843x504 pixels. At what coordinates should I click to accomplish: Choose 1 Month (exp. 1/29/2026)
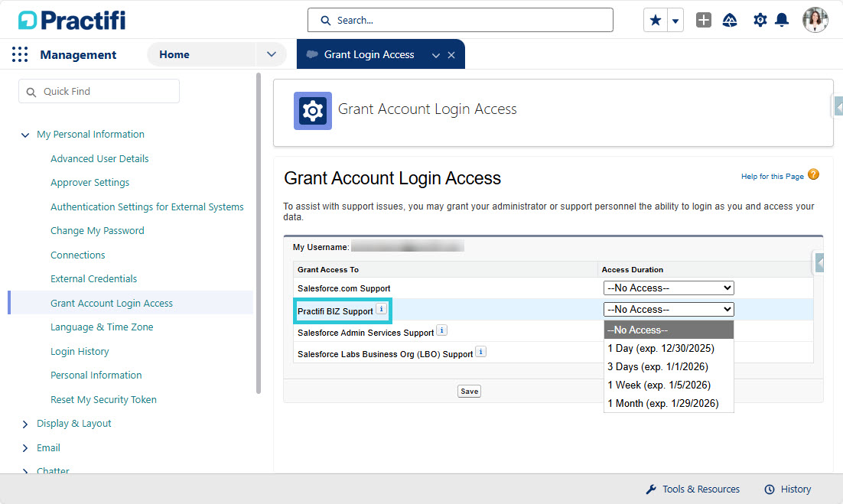coord(669,403)
